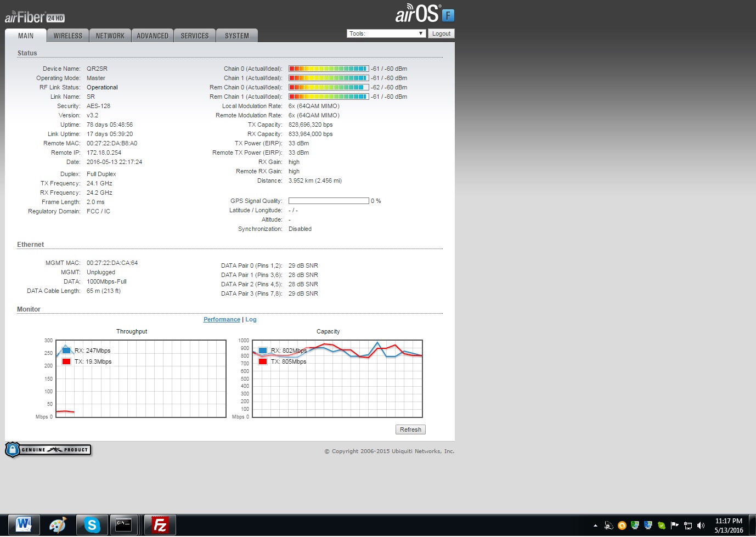Open FileZilla from the taskbar
The image size is (756, 537).
click(x=160, y=525)
